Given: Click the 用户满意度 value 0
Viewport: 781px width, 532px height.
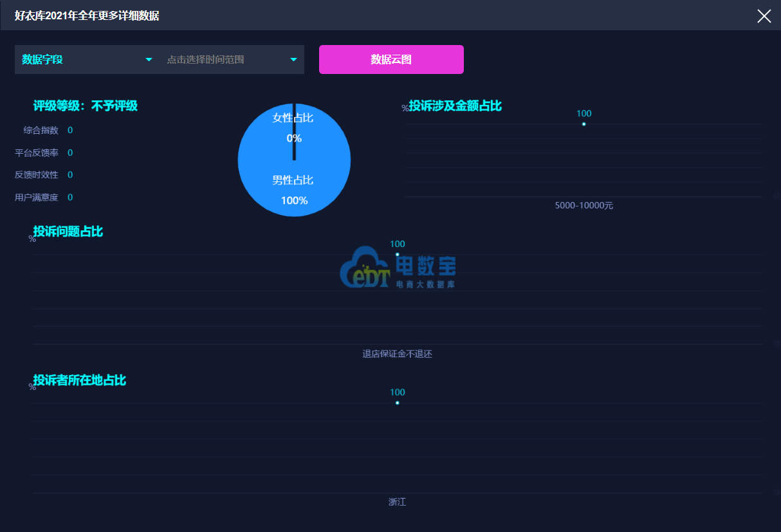Looking at the screenshot, I should pos(70,197).
